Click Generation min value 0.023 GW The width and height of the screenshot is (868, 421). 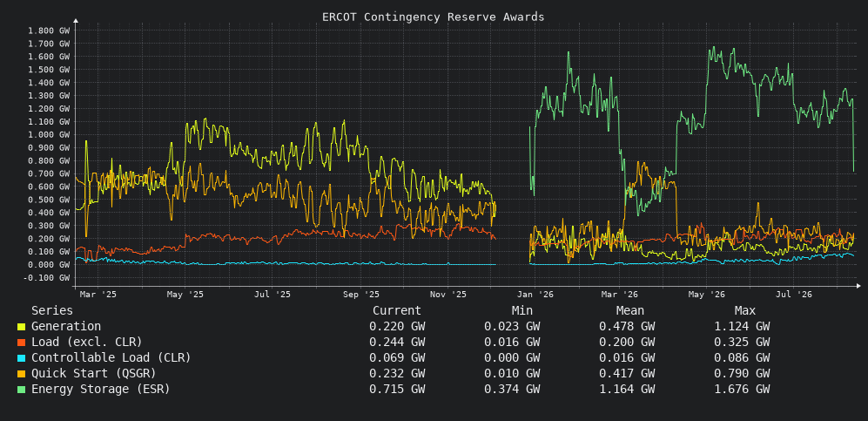512,327
